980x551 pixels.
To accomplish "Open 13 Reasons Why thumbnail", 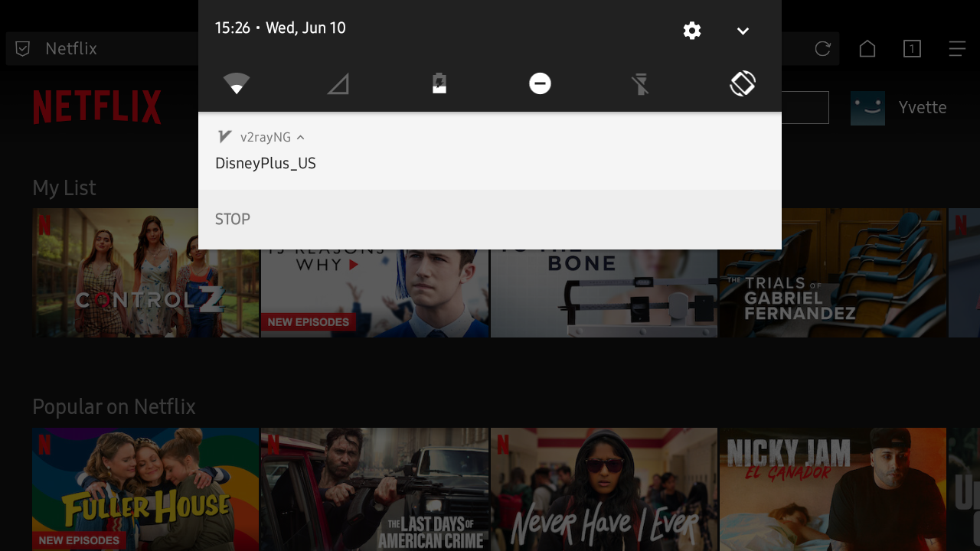I will (375, 293).
